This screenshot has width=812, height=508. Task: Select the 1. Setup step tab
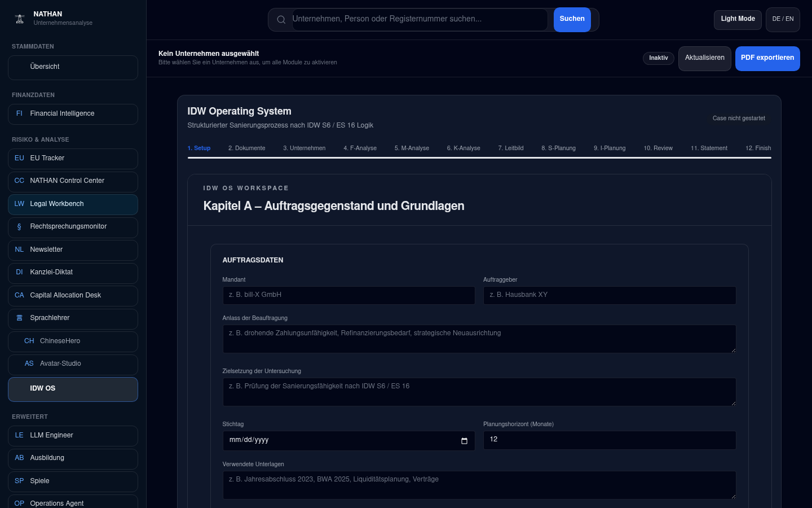click(x=199, y=148)
